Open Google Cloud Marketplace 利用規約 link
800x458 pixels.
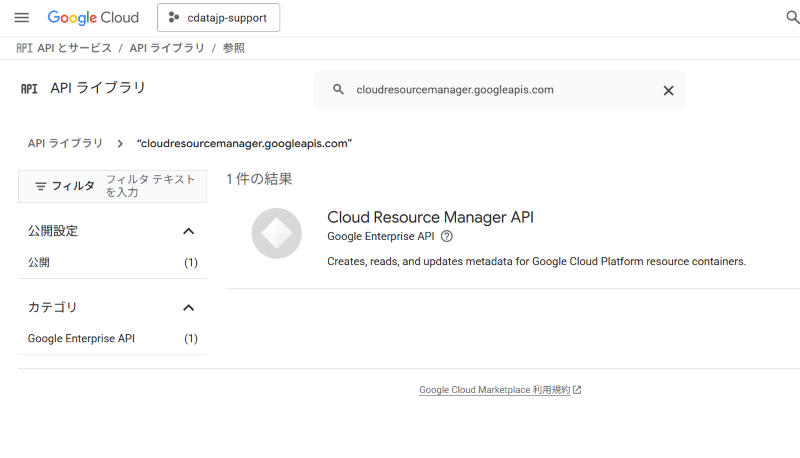pos(494,390)
